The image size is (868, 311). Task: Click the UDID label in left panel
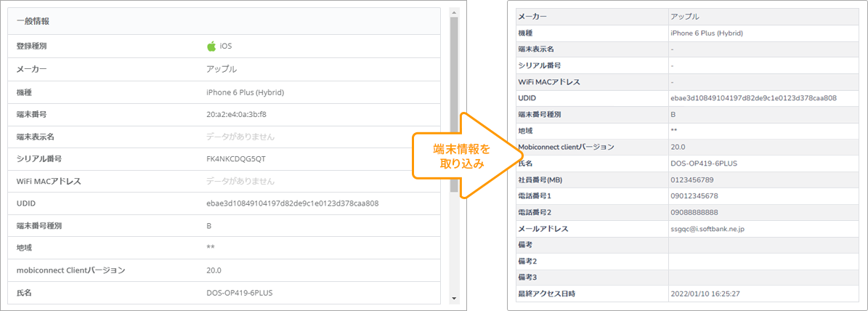[26, 203]
